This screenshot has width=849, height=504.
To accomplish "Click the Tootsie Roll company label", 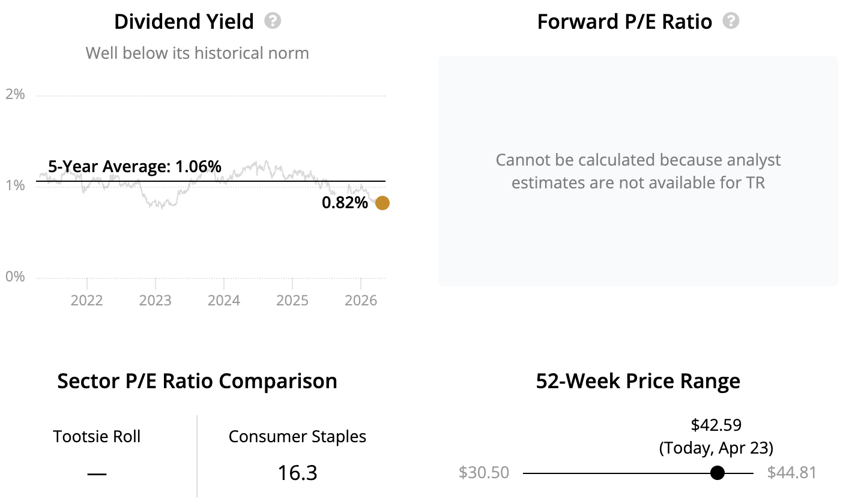I will [97, 436].
